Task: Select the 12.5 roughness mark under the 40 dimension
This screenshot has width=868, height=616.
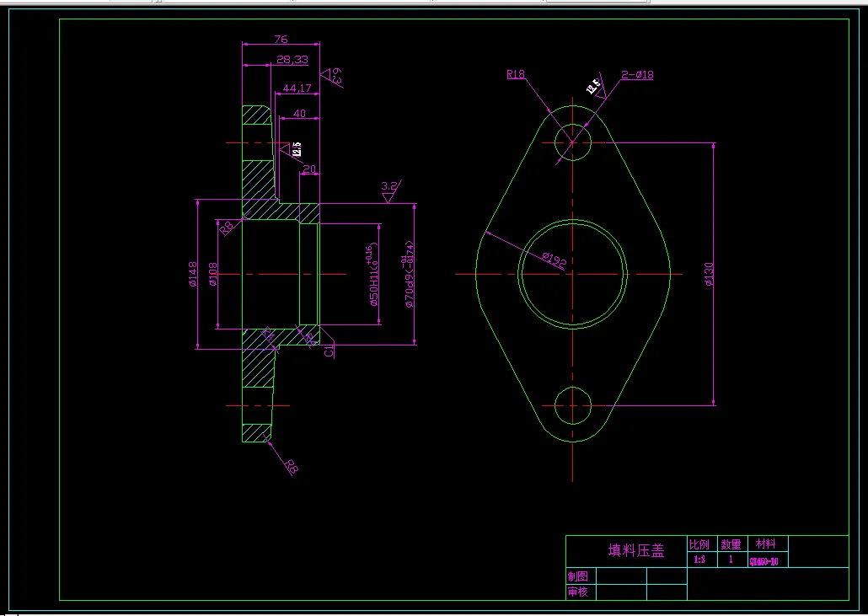Action: [293, 149]
